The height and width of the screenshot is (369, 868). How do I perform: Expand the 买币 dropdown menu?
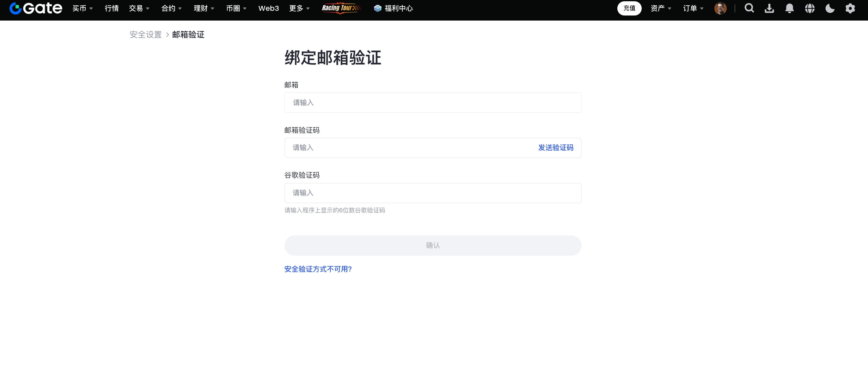point(83,8)
